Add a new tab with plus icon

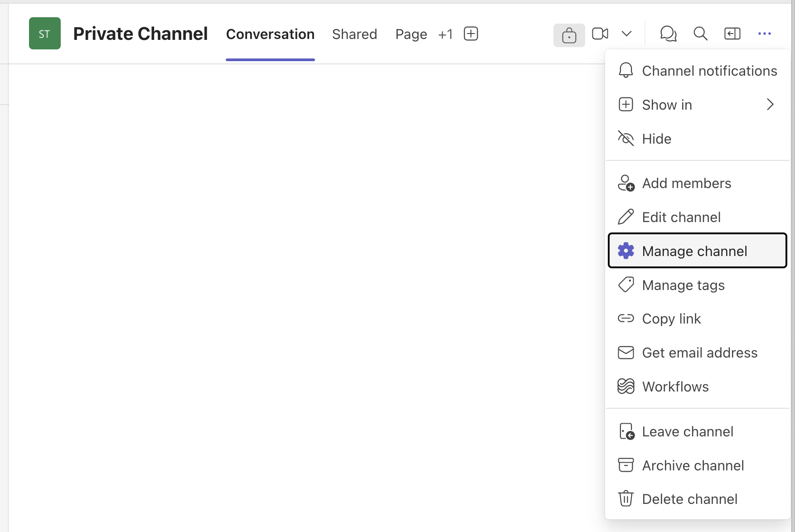[471, 34]
